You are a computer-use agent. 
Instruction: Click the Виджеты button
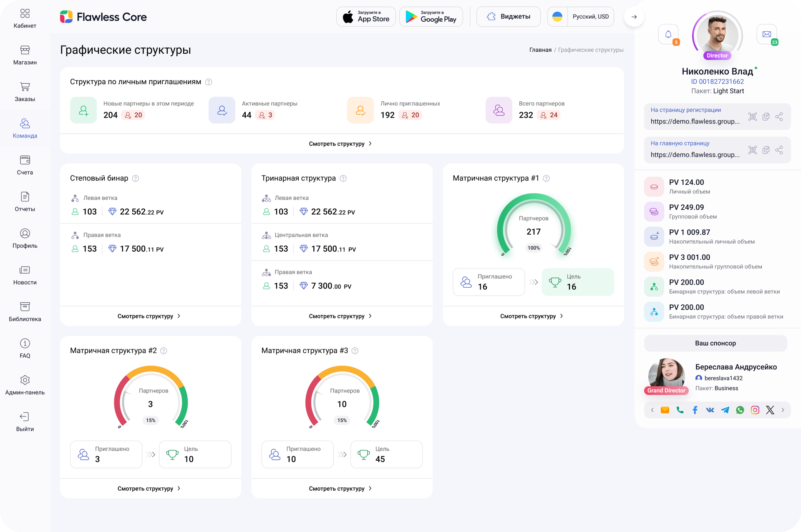(x=508, y=17)
